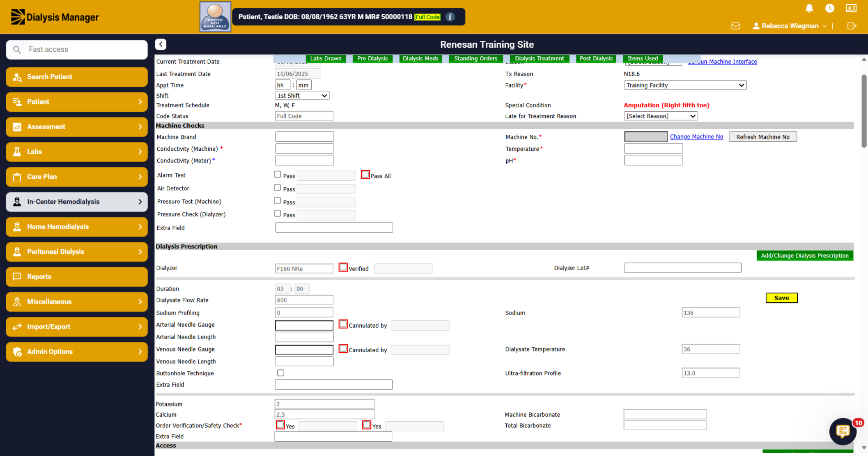Click the contact card icon
The width and height of the screenshot is (868, 456).
click(851, 8)
